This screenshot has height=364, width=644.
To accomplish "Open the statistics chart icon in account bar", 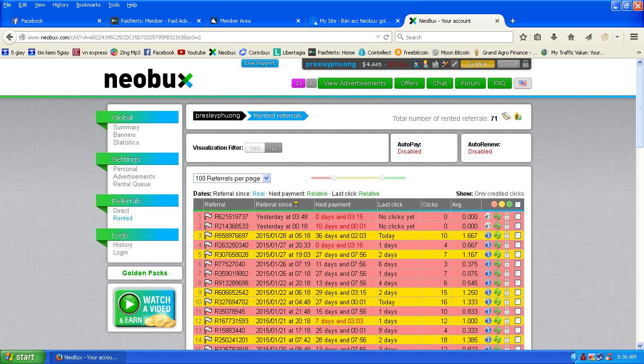I will (436, 64).
